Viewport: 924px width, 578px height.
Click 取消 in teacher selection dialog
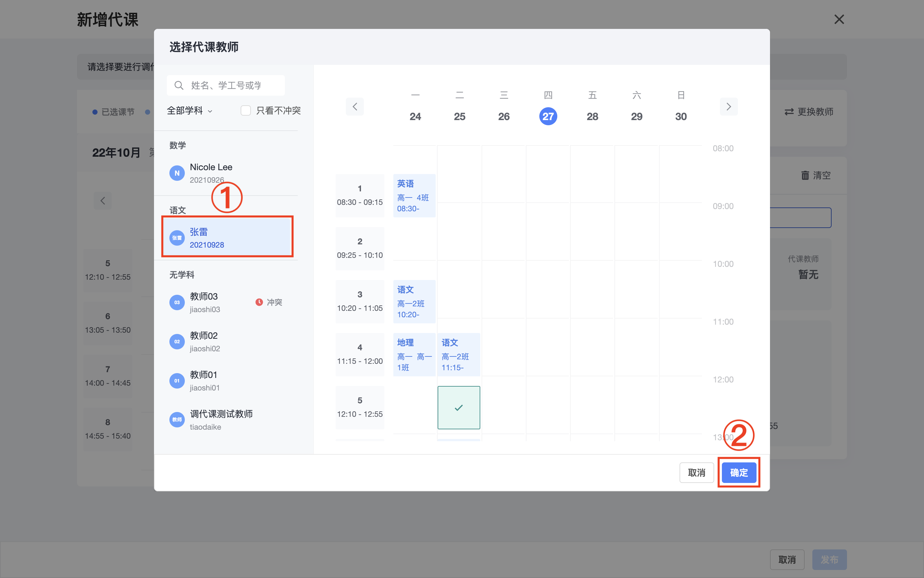pyautogui.click(x=697, y=472)
